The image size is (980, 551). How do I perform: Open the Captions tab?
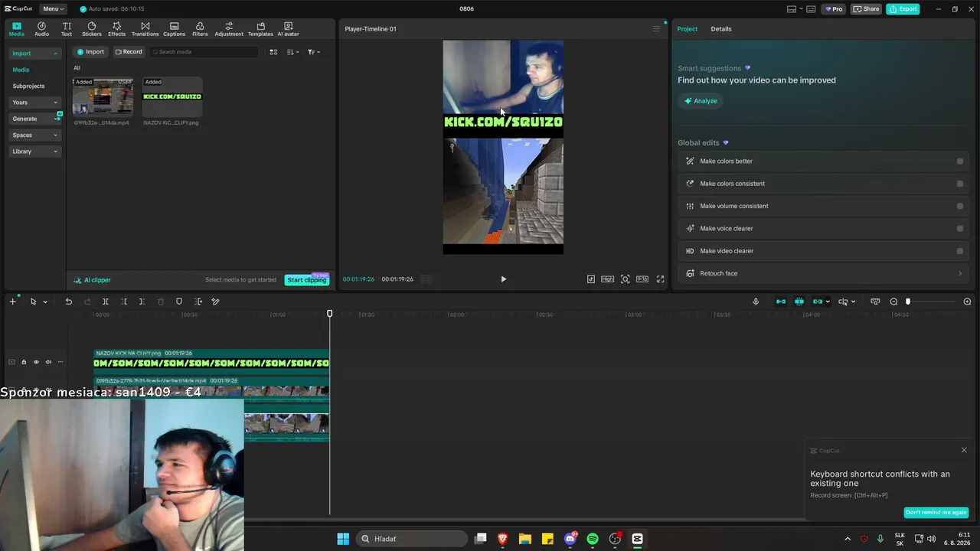[174, 29]
